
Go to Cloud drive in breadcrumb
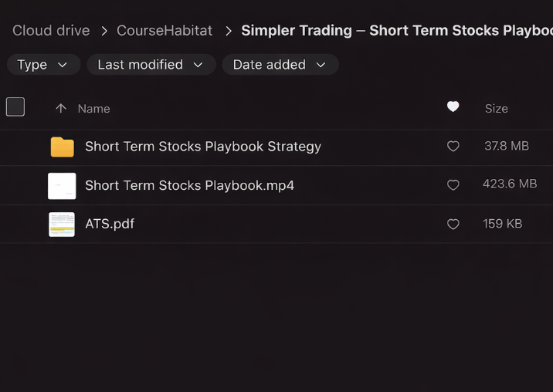coord(51,31)
